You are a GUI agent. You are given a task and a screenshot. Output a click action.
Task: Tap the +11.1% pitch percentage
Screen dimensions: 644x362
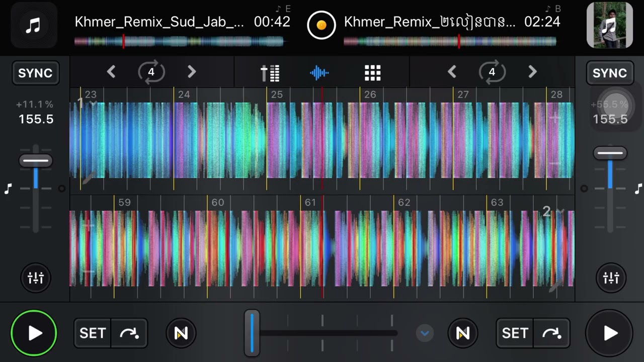(x=35, y=105)
